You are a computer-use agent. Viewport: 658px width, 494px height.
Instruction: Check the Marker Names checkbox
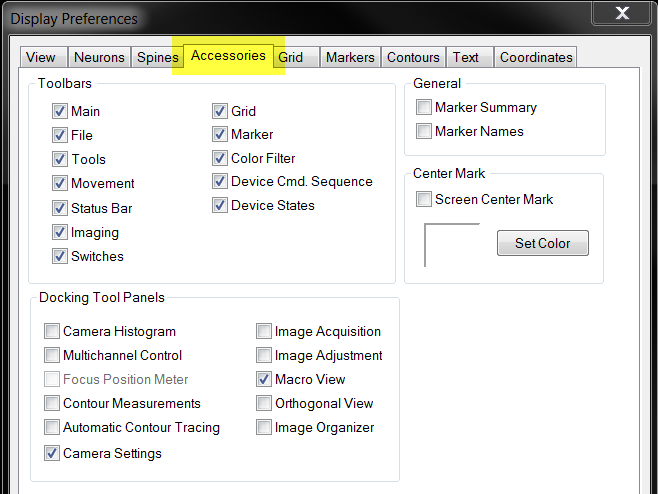tap(423, 131)
